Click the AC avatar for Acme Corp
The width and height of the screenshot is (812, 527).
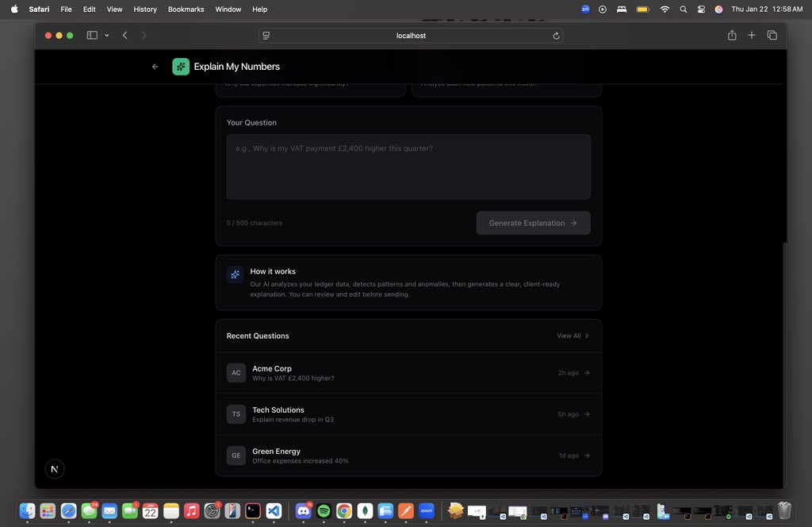click(236, 372)
